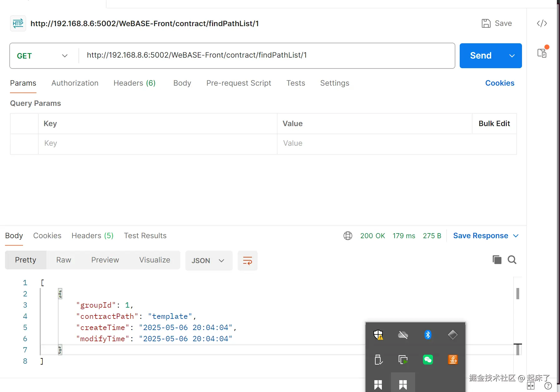560x392 pixels.
Task: Switch to the request Headers (6) tab
Action: tap(135, 83)
